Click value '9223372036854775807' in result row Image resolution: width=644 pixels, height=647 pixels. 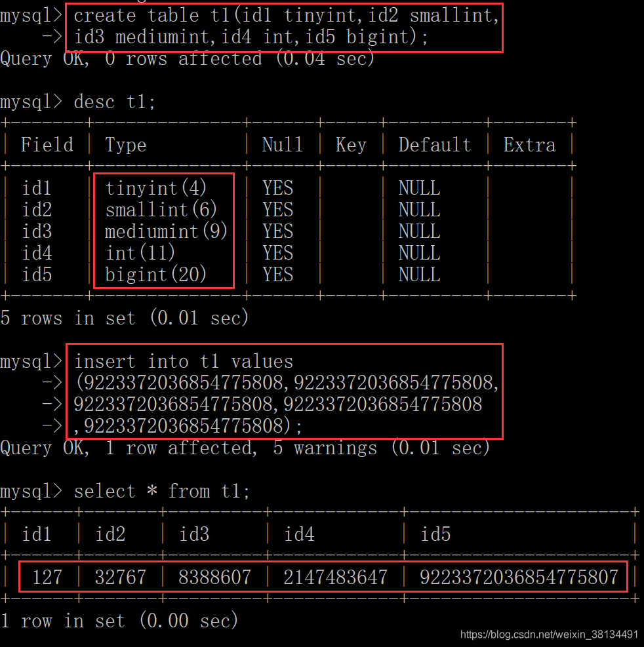(x=519, y=577)
